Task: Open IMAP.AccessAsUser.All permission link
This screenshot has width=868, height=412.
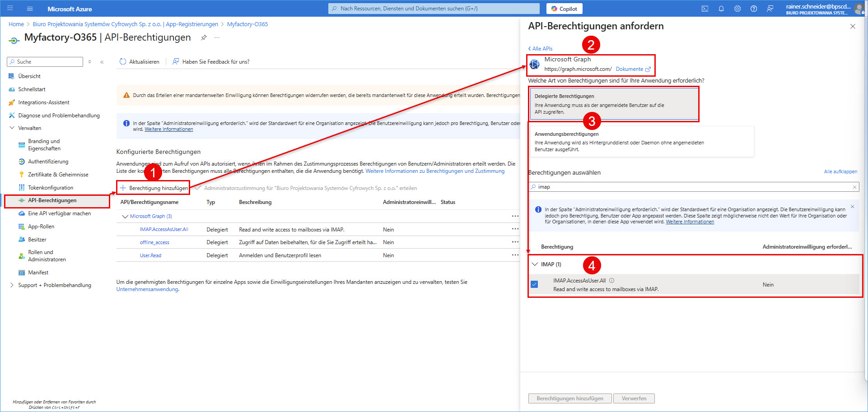Action: click(164, 230)
